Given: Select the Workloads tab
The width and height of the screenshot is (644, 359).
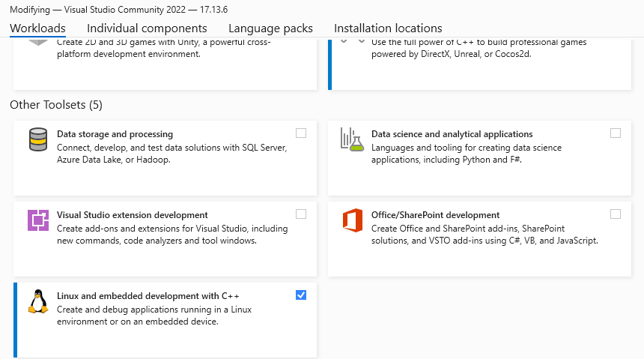Looking at the screenshot, I should [37, 28].
